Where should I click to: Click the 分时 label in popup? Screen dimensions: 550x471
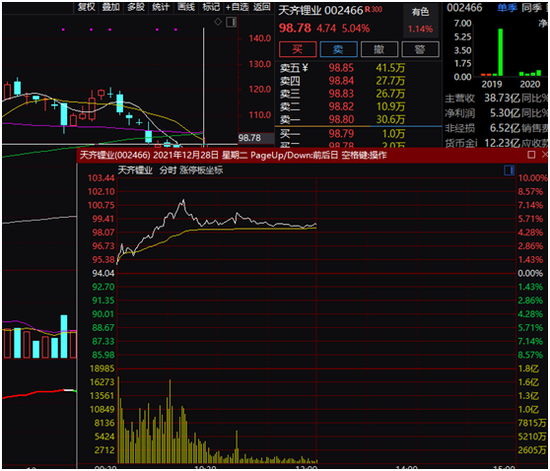tap(168, 170)
